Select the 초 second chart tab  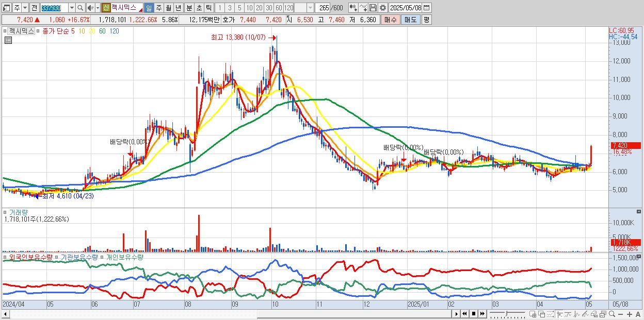199,8
